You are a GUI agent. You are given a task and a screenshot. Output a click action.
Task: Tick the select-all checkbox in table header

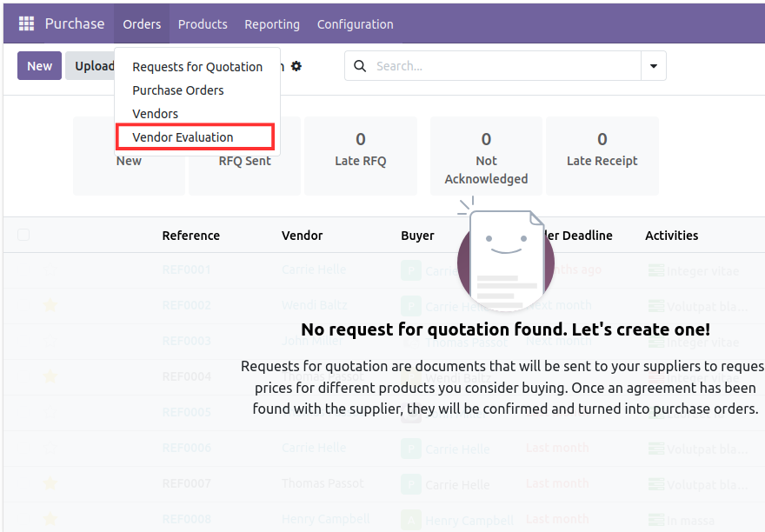pyautogui.click(x=23, y=235)
